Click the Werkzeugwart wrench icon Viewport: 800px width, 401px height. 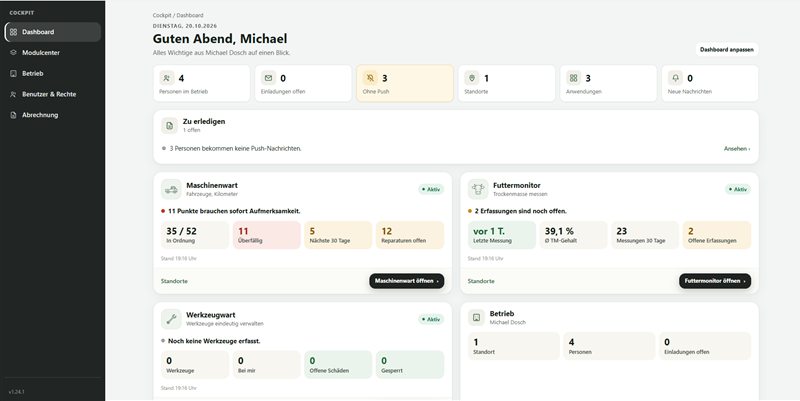(171, 319)
